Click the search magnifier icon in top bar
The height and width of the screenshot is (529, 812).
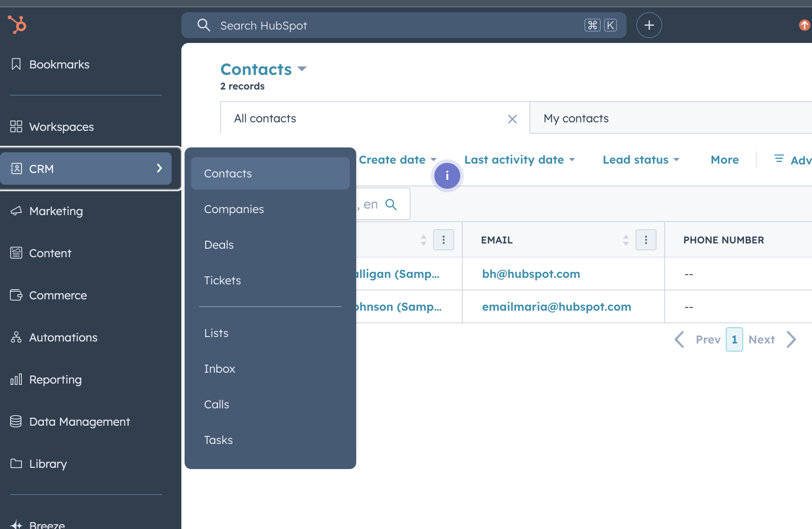click(x=203, y=25)
